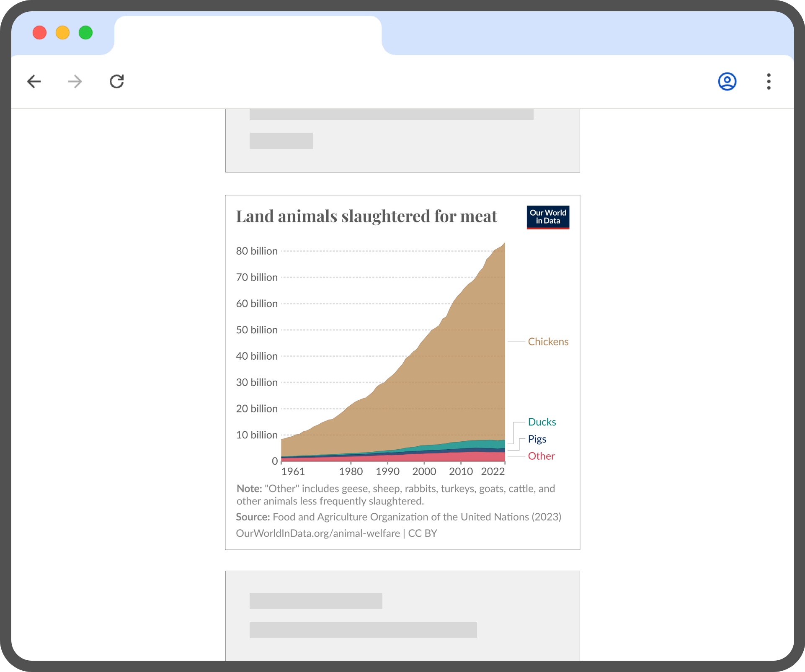Click the browser back arrow
Image resolution: width=805 pixels, height=672 pixels.
click(34, 81)
